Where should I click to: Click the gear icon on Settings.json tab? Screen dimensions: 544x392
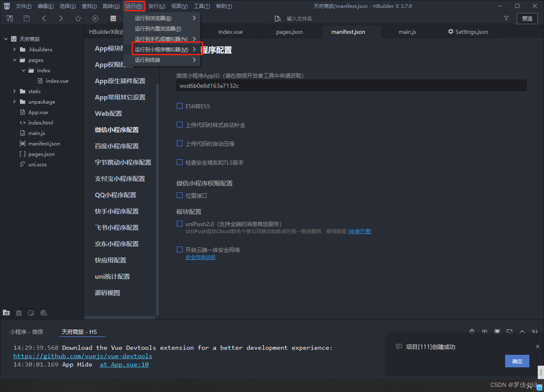pyautogui.click(x=451, y=32)
